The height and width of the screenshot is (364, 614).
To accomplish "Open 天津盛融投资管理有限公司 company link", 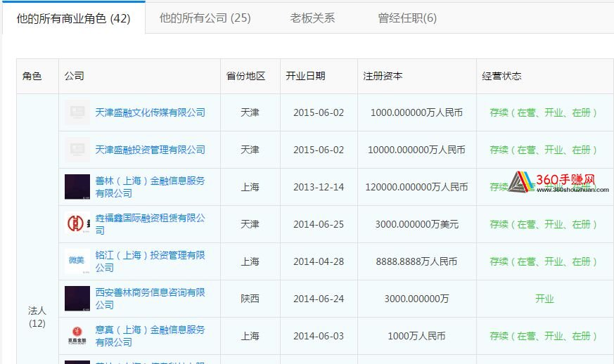I will point(151,150).
